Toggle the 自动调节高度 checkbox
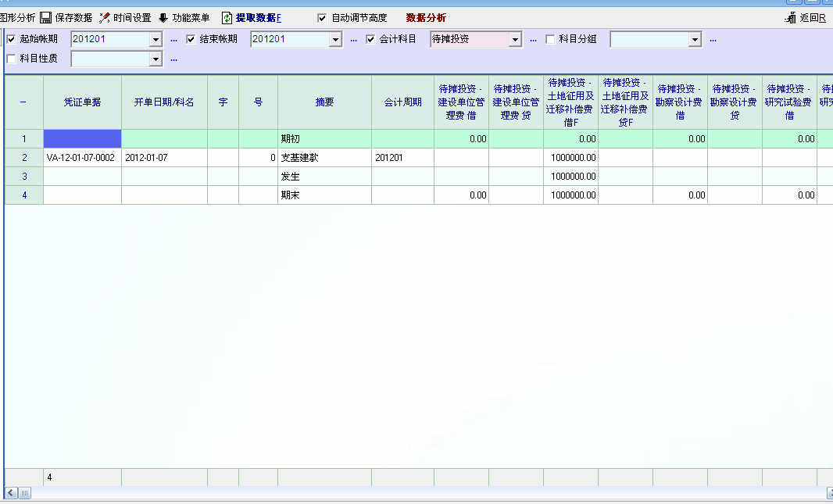833x504 pixels. coord(322,18)
